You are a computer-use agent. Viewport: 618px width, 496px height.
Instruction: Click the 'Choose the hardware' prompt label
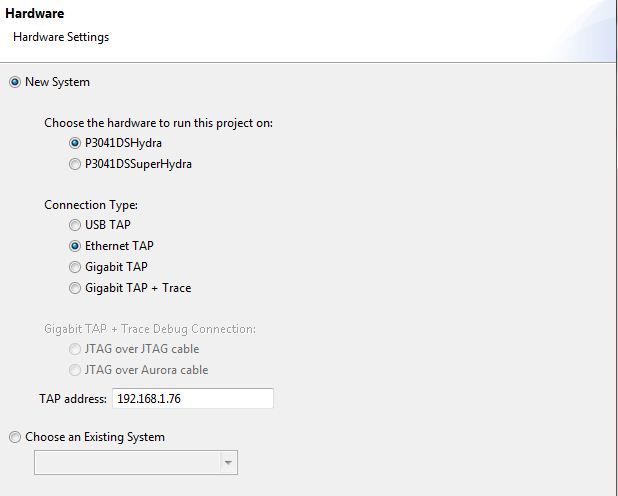point(158,123)
